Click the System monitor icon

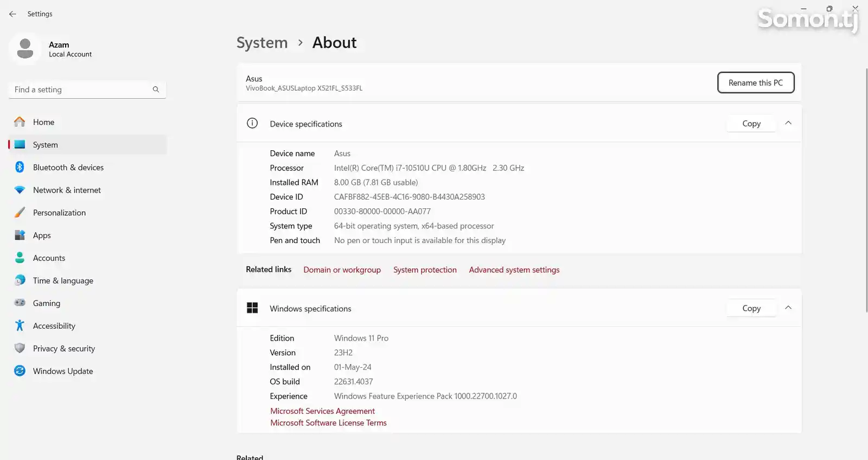pyautogui.click(x=20, y=145)
